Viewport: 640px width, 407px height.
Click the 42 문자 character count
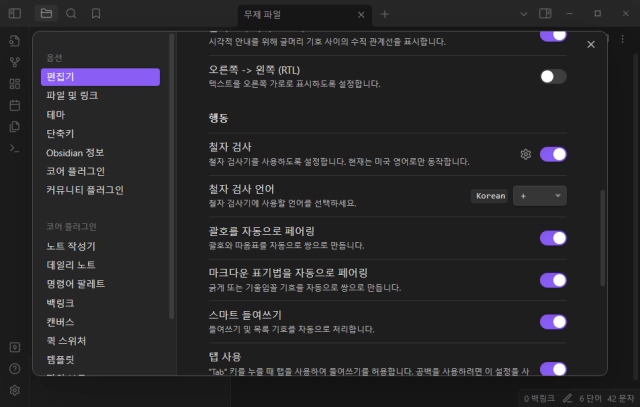(x=620, y=398)
